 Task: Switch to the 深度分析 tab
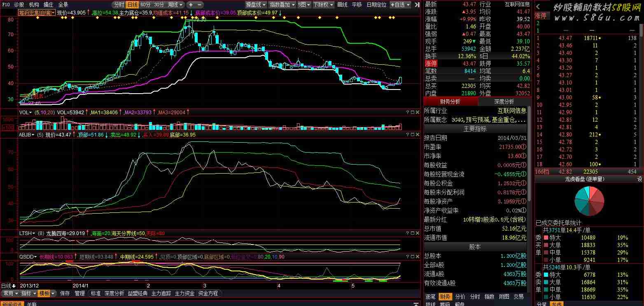(x=504, y=101)
